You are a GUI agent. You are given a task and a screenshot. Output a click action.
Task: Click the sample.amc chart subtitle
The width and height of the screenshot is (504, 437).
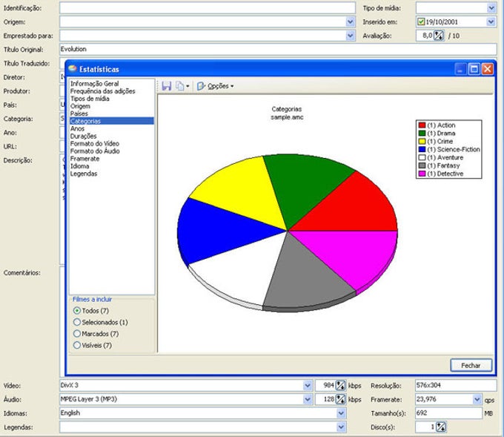(x=287, y=117)
